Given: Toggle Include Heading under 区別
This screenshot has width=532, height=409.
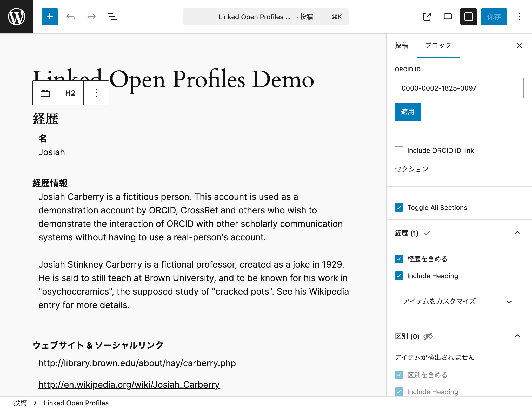Looking at the screenshot, I should [x=399, y=392].
